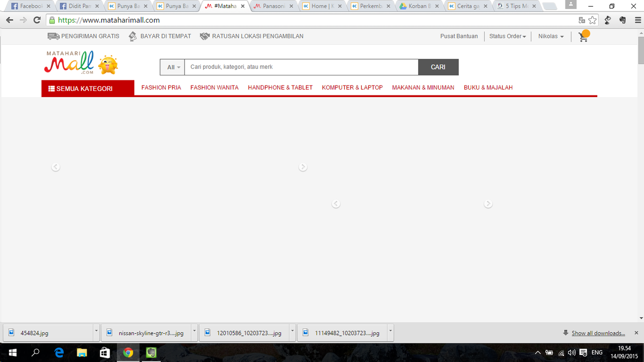The height and width of the screenshot is (362, 644).
Task: Switch to the Panasonic tab
Action: tap(272, 7)
